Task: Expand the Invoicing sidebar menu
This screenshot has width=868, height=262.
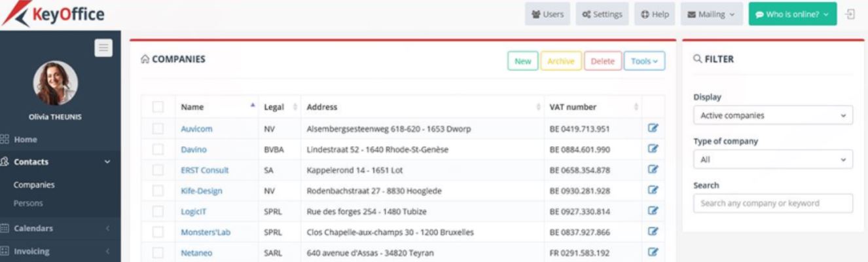Action: 60,251
